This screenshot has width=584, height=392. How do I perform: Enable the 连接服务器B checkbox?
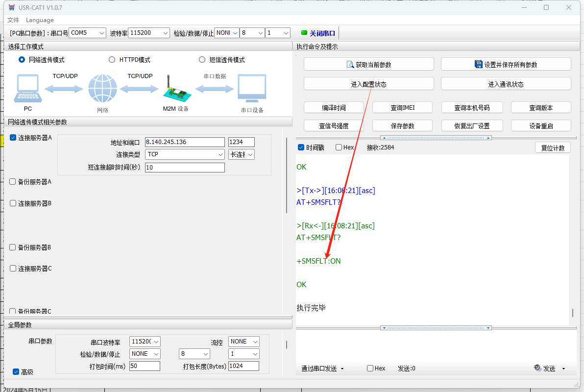(x=13, y=203)
